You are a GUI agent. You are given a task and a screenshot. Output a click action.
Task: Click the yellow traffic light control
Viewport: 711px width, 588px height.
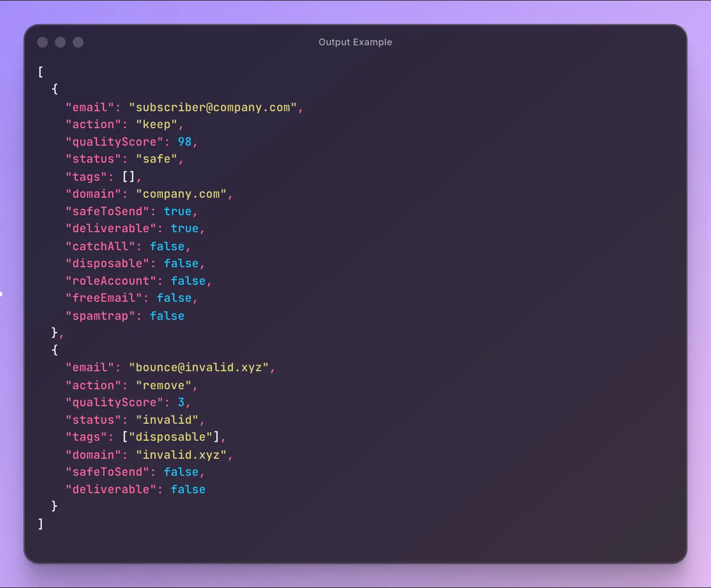[60, 42]
